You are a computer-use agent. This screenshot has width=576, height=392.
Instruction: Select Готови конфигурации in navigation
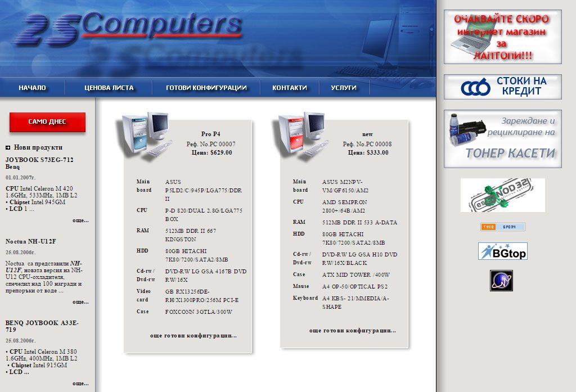(x=206, y=88)
